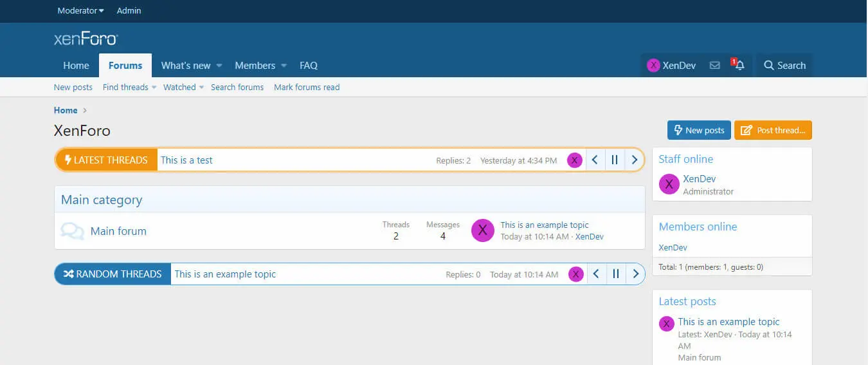Click the Mark forums read link
Image resolution: width=868 pixels, height=365 pixels.
307,88
